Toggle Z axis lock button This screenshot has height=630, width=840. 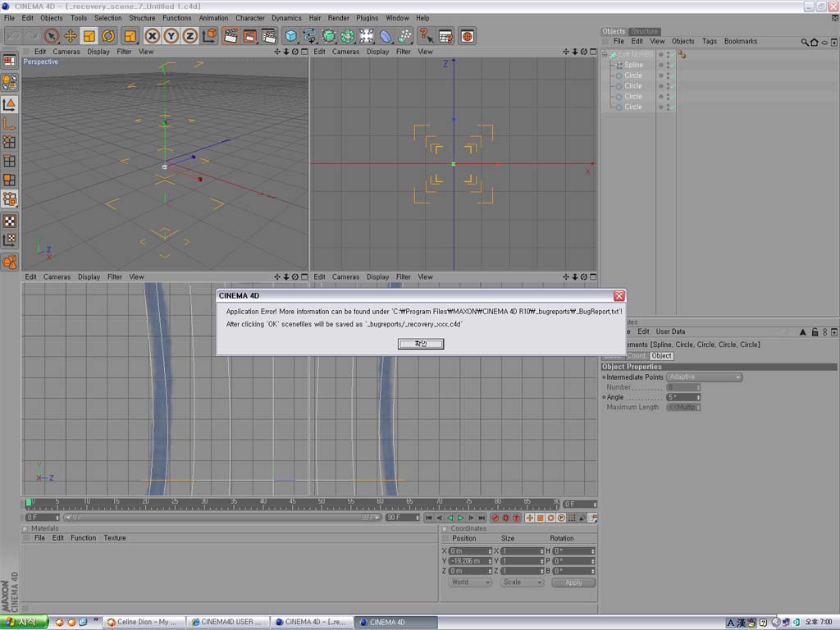coord(189,36)
